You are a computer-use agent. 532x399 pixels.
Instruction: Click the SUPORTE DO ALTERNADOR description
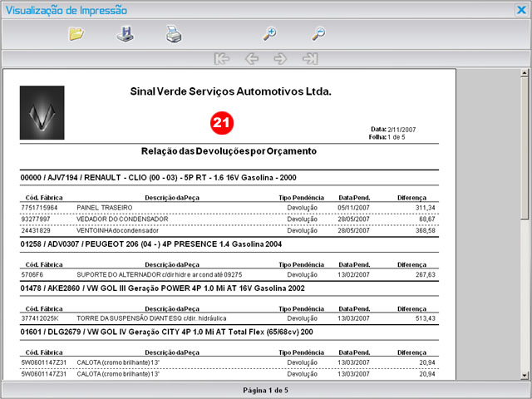click(x=159, y=274)
